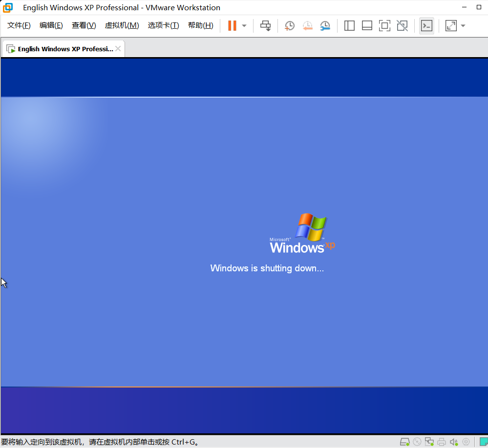Open the 选项卡(T) menu
The image size is (488, 448).
163,25
